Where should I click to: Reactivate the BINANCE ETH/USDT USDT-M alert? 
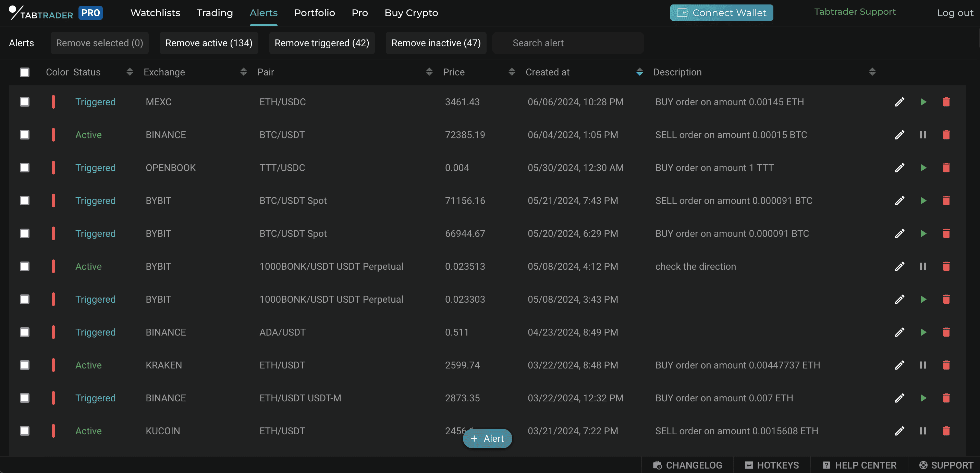coord(923,398)
